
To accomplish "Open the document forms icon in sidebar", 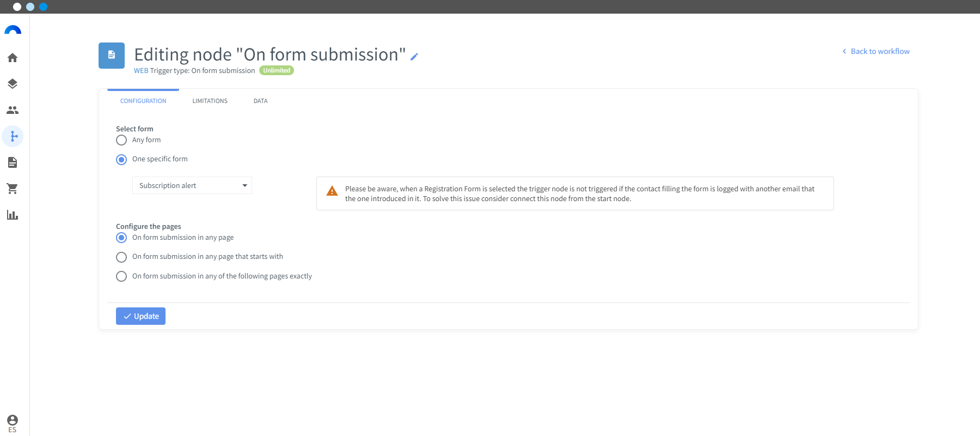I will 13,162.
